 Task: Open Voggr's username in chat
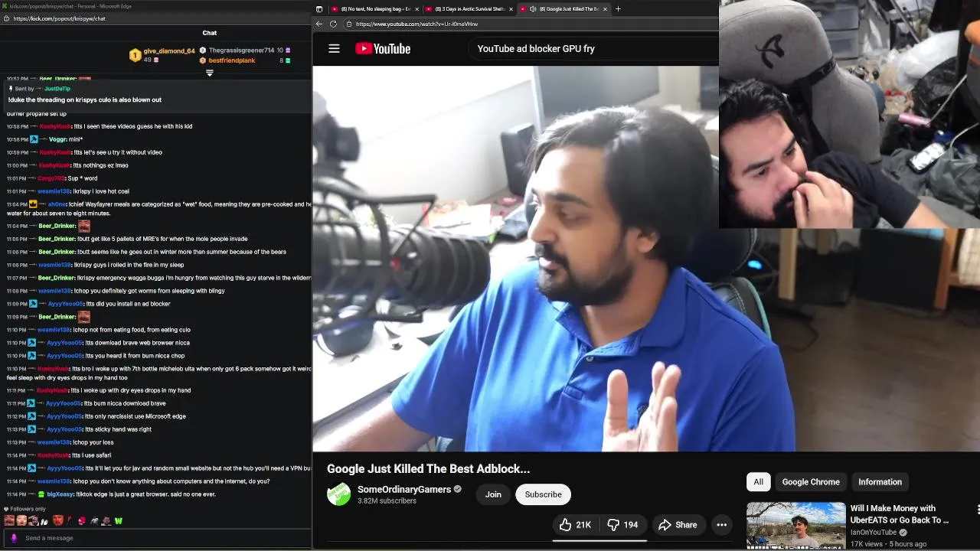[57, 139]
